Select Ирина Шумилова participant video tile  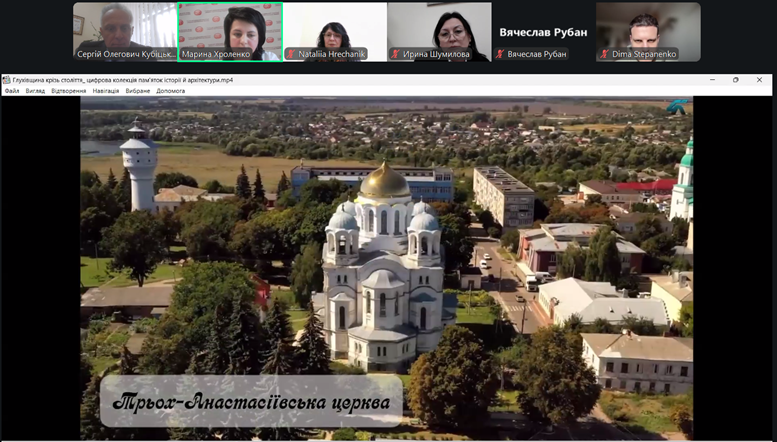click(x=440, y=32)
